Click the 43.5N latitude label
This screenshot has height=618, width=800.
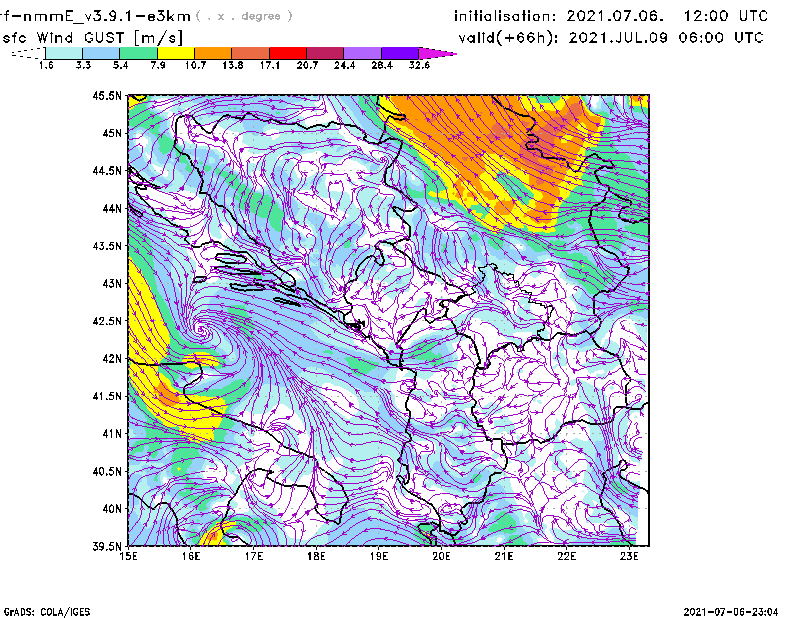tap(107, 245)
